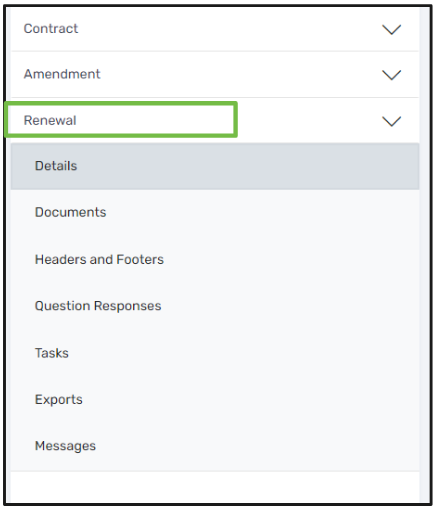Open the Details item under Renewal

(215, 166)
